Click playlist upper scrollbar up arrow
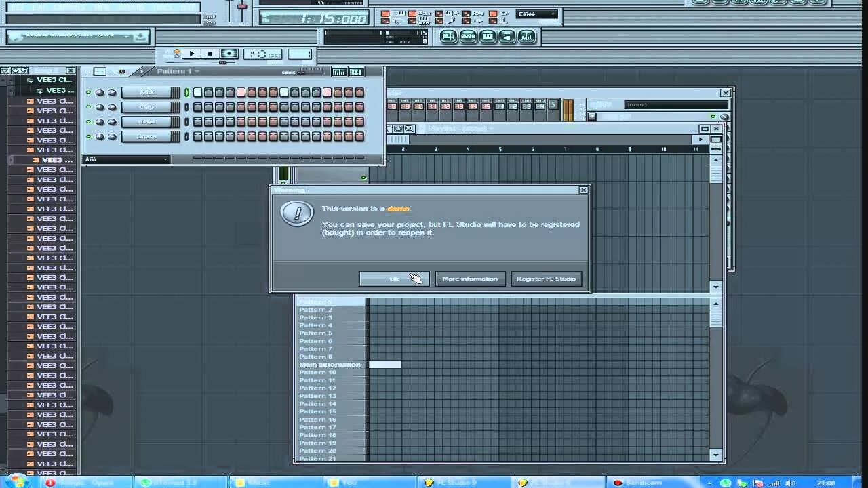The height and width of the screenshot is (488, 868). (716, 161)
